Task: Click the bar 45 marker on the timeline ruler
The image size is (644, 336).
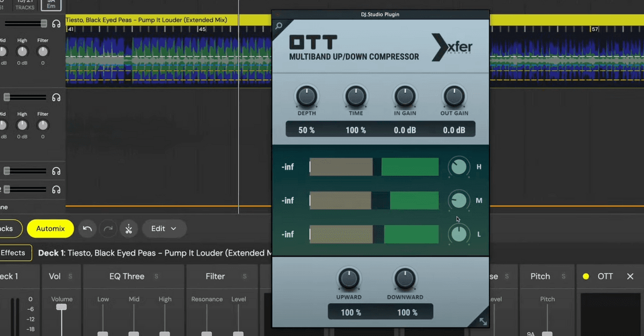Action: tap(202, 29)
